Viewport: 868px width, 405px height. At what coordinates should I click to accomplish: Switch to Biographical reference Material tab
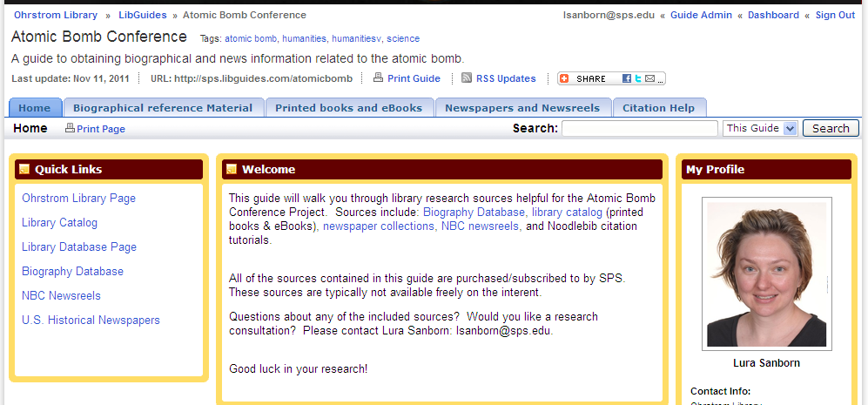tap(163, 108)
